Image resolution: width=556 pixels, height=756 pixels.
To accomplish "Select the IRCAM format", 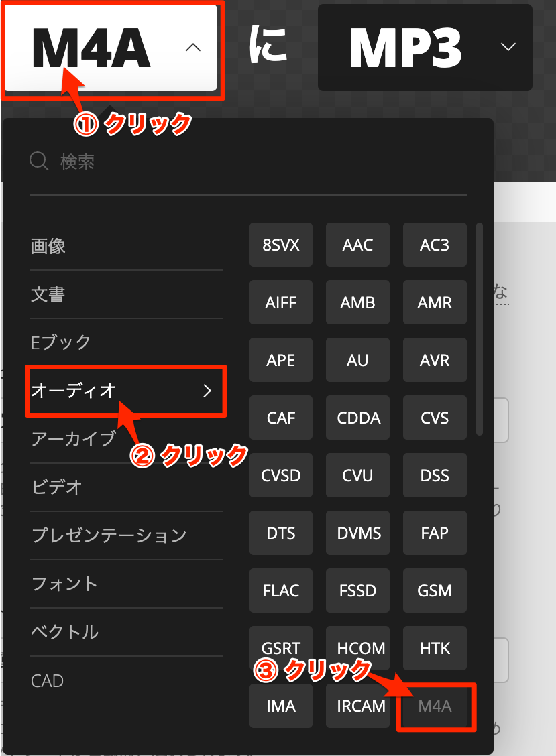I will [x=357, y=706].
